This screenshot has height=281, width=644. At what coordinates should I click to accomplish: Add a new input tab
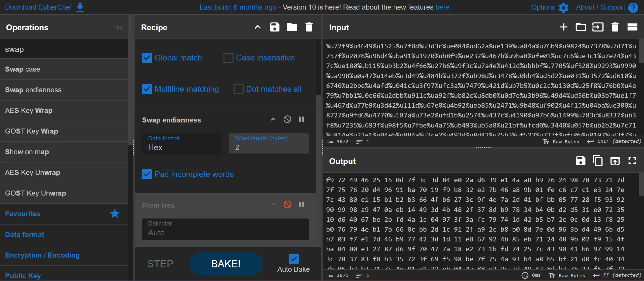[563, 27]
